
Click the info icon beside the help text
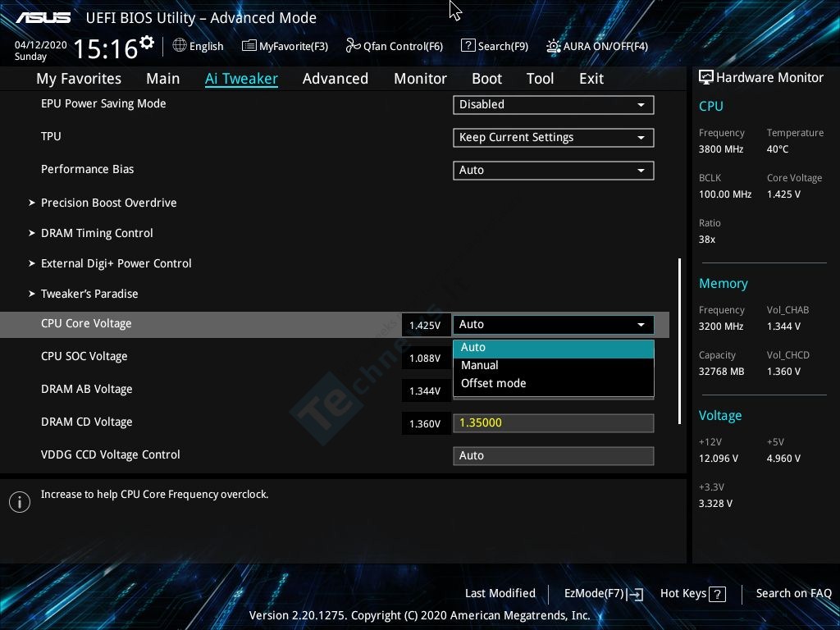tap(20, 502)
